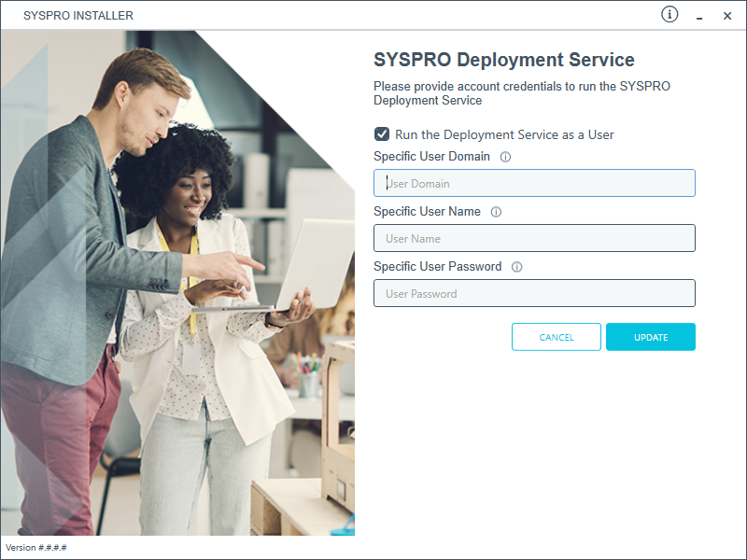
Task: Show help for Specific User Password
Action: 516,267
